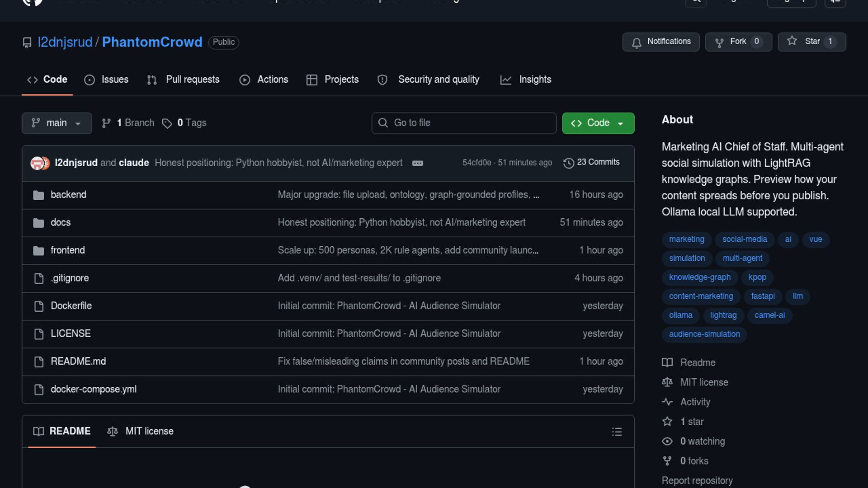Image resolution: width=868 pixels, height=488 pixels.
Task: Open the main branch dropdown
Action: (x=57, y=123)
